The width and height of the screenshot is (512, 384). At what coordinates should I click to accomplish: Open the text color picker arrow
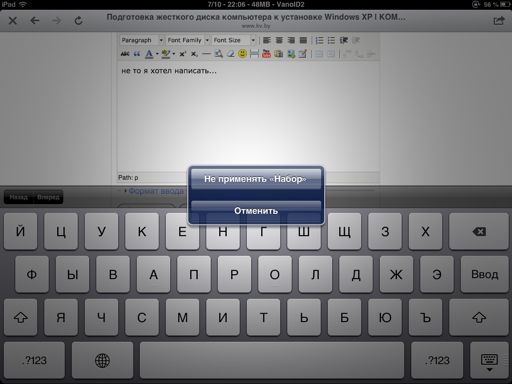(157, 54)
